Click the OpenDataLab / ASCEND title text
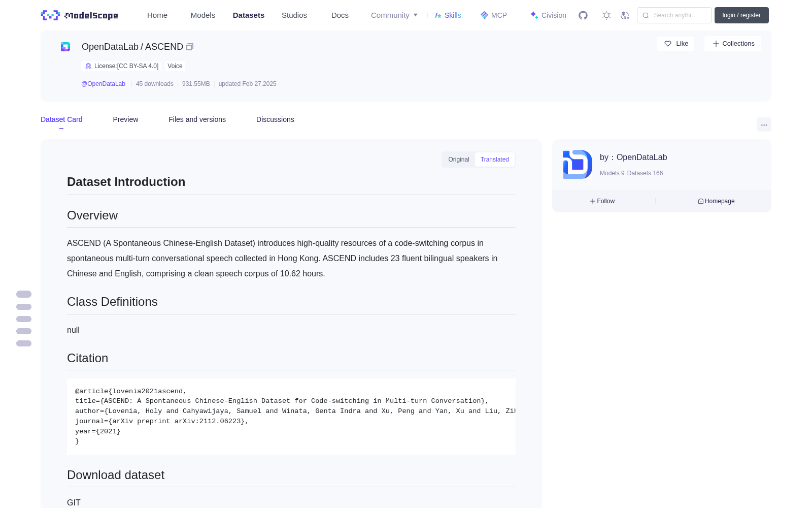The height and width of the screenshot is (508, 812). pos(132,47)
